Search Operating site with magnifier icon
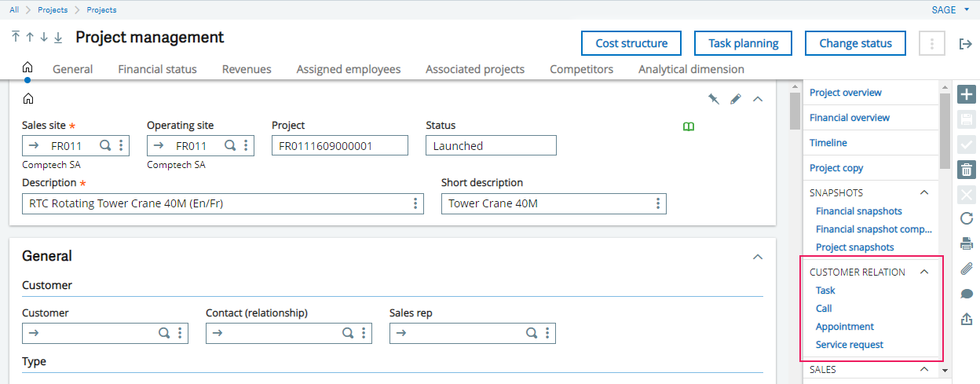This screenshot has width=980, height=384. pyautogui.click(x=230, y=145)
